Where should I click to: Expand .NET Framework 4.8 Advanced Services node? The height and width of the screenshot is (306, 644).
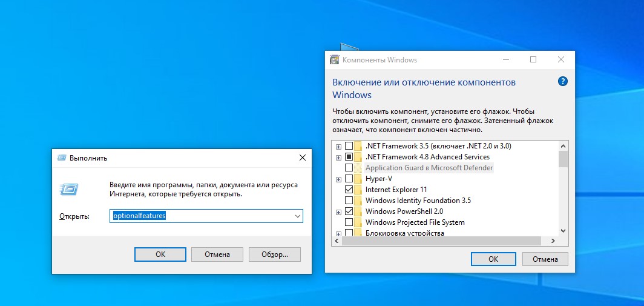(338, 157)
